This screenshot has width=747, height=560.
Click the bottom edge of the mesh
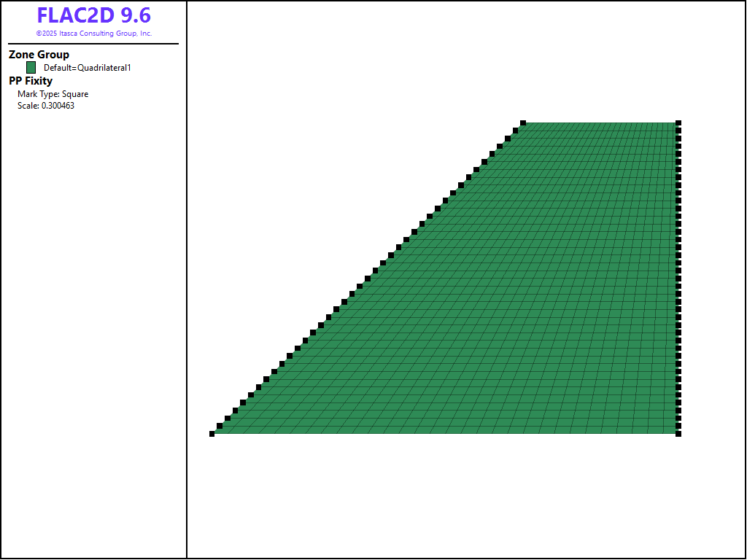445,434
